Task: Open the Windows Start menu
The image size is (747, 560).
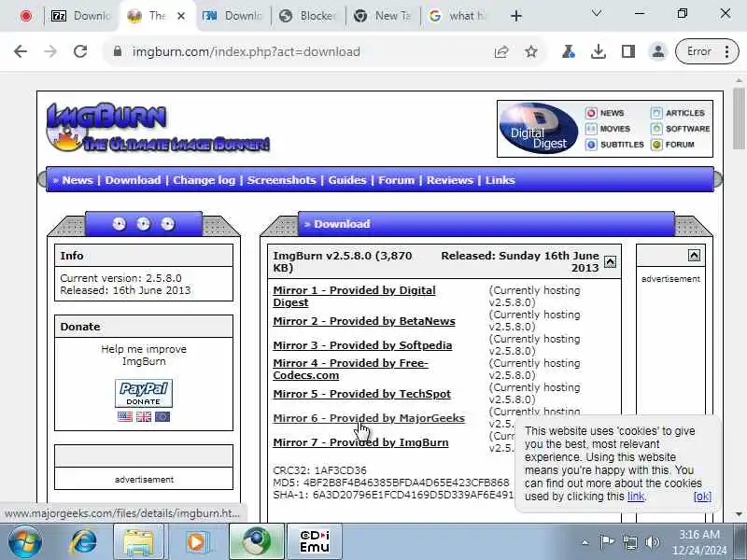Action: coord(24,541)
